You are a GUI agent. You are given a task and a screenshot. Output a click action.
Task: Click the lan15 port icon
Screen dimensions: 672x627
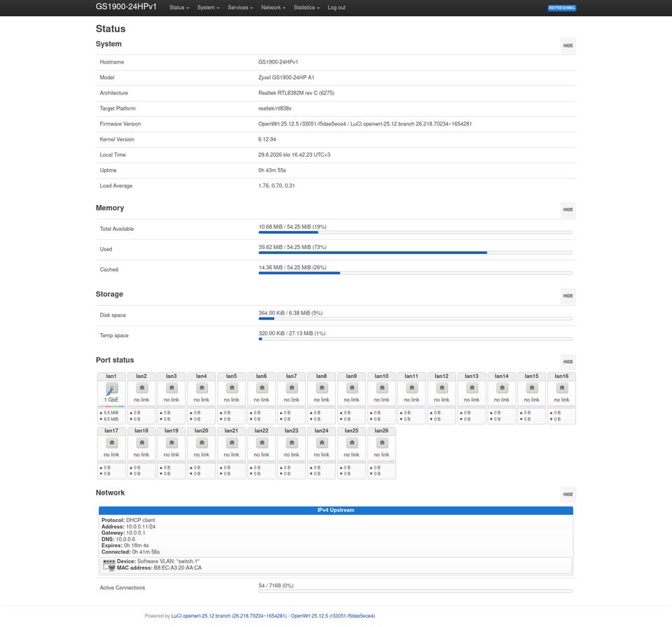531,388
